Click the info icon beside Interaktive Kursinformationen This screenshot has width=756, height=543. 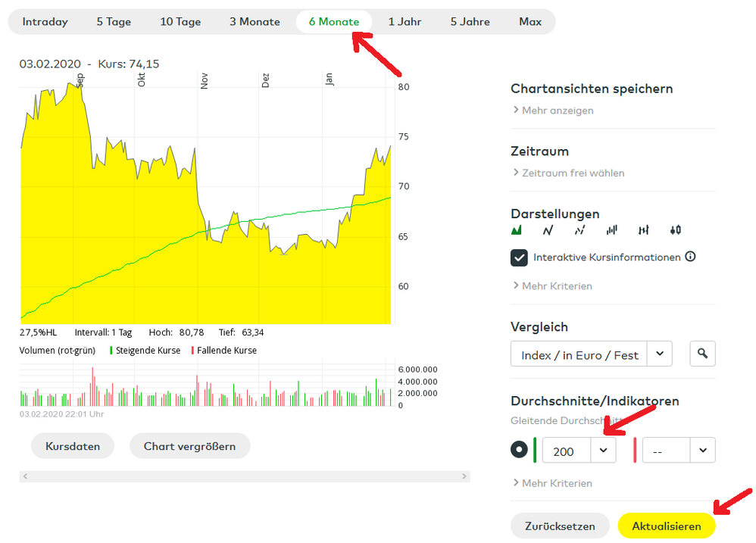pos(690,257)
